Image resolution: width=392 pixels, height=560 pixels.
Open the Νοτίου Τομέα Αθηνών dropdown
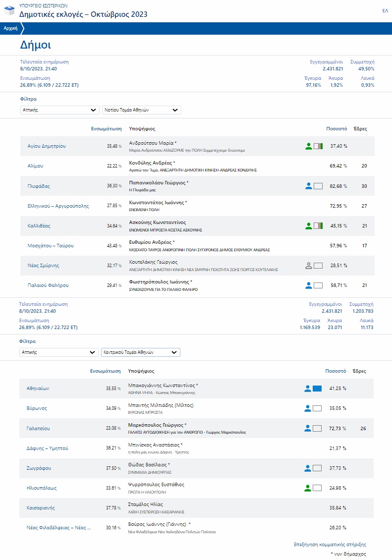pos(141,110)
